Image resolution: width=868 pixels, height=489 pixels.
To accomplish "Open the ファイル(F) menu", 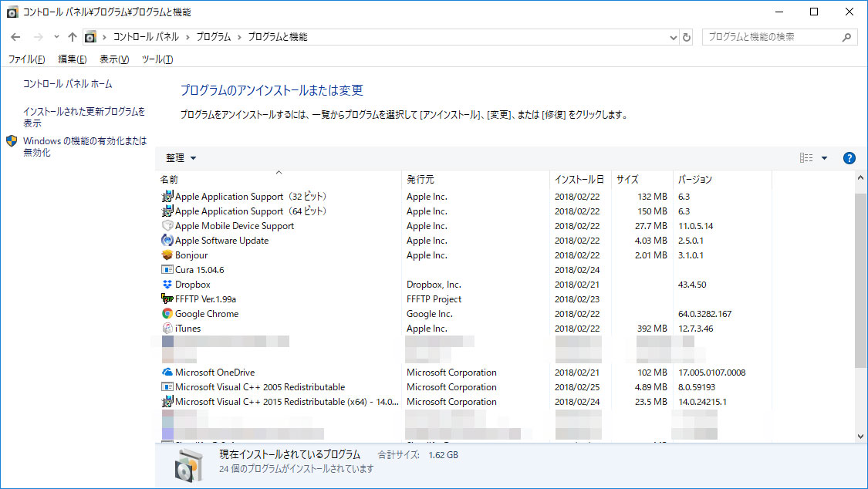I will (26, 59).
